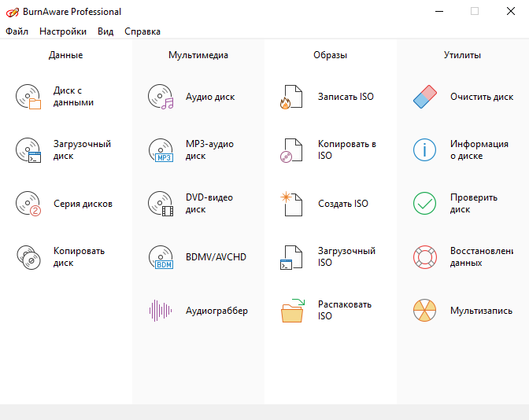Image resolution: width=529 pixels, height=420 pixels.
Task: Click the lifebuoy data recovery icon
Action: coord(425,257)
